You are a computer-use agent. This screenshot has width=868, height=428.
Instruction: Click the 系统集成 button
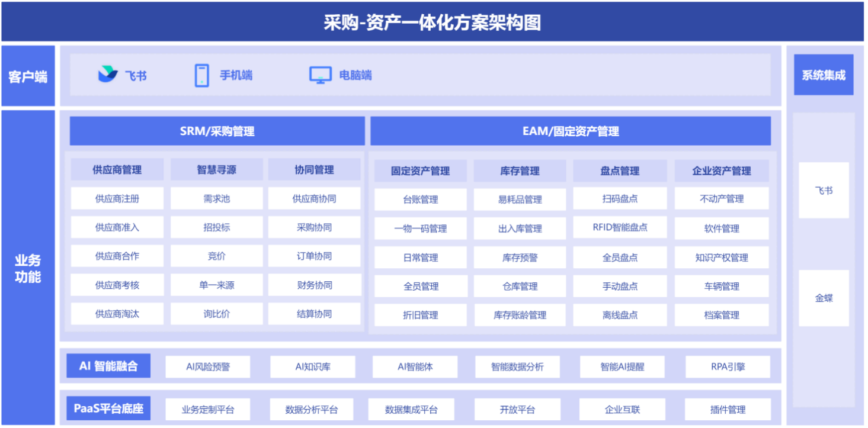click(823, 75)
